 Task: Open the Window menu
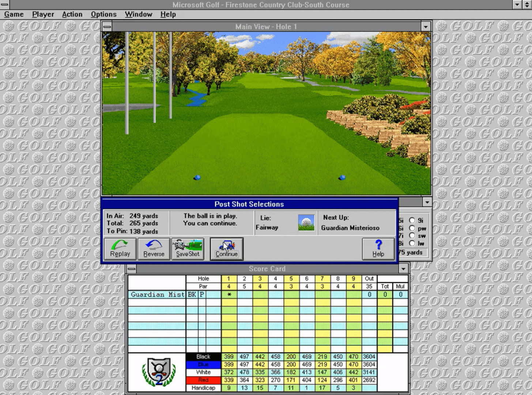tap(138, 14)
